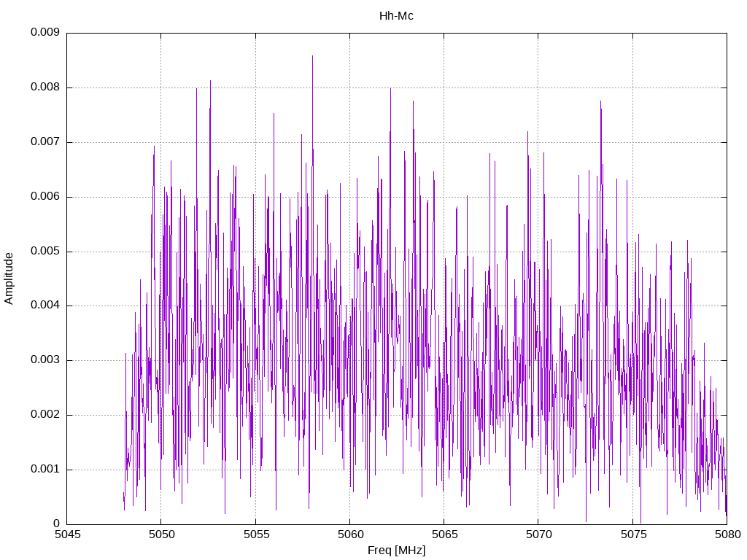Click the 5080 x-axis tick label

click(x=727, y=534)
